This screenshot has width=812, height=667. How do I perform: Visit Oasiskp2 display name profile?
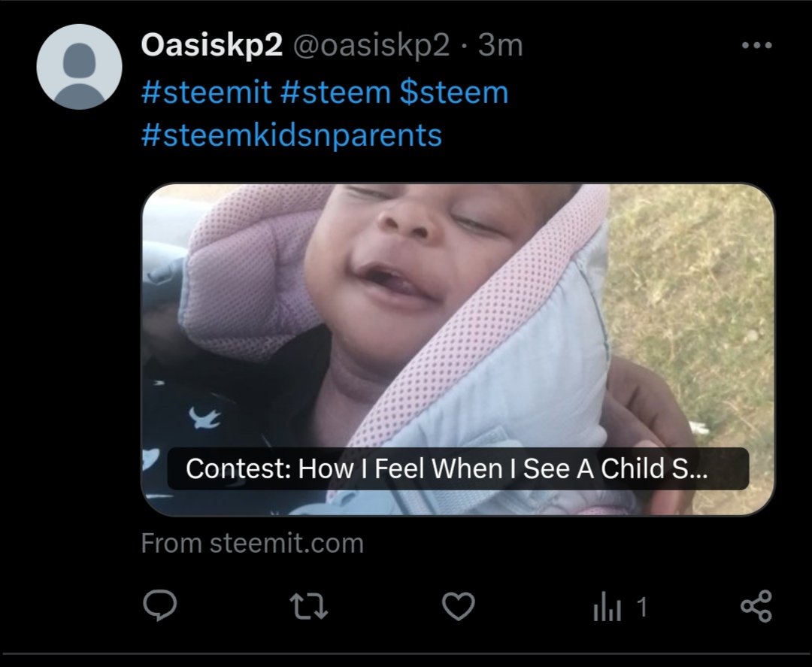click(212, 46)
